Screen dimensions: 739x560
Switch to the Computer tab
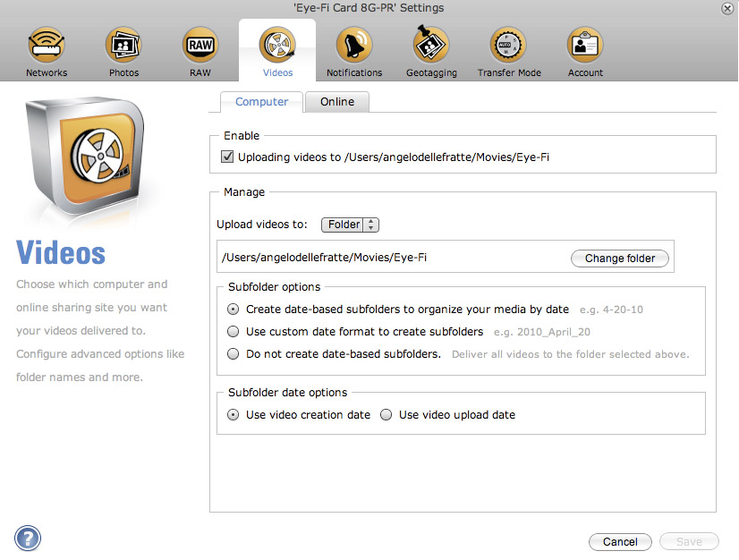[261, 102]
